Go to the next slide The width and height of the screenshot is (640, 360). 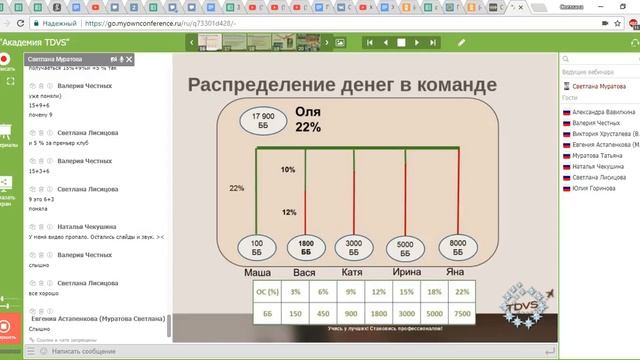tap(417, 42)
